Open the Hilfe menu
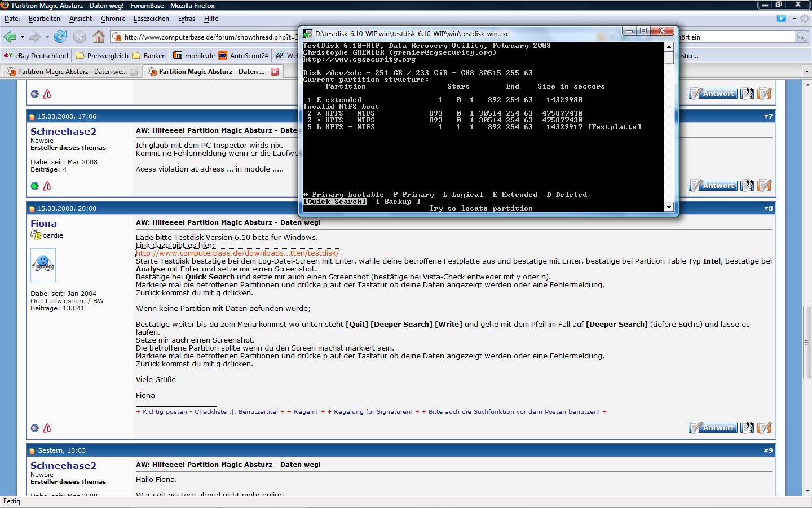 (211, 19)
